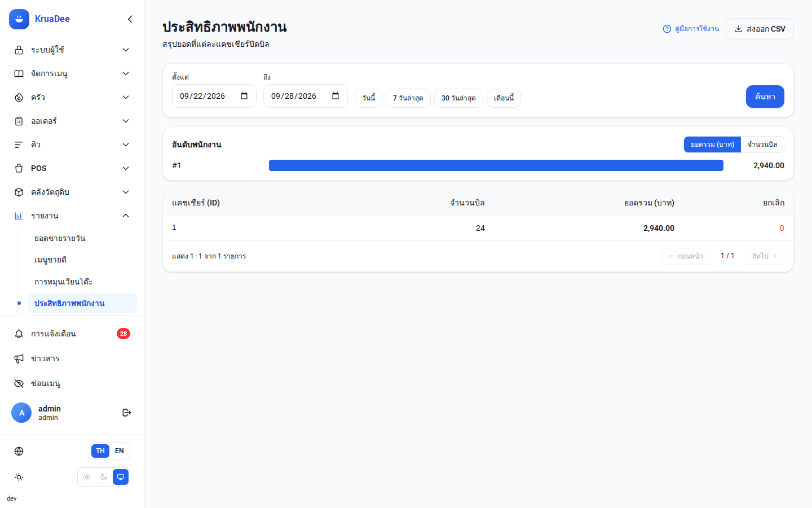The image size is (812, 508).
Task: Switch language to TH
Action: tap(100, 451)
